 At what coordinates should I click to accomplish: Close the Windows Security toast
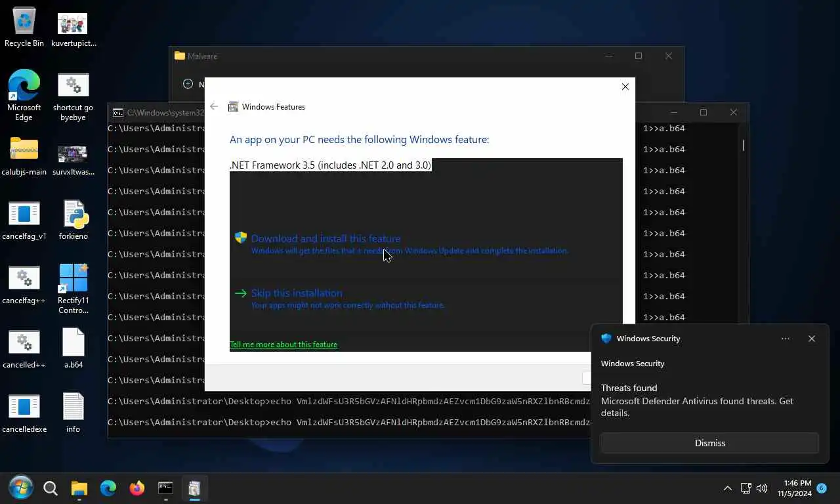tap(812, 339)
